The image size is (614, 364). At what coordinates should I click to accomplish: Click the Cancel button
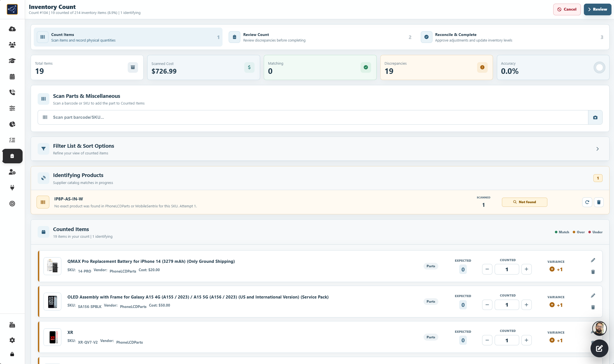coord(567,9)
